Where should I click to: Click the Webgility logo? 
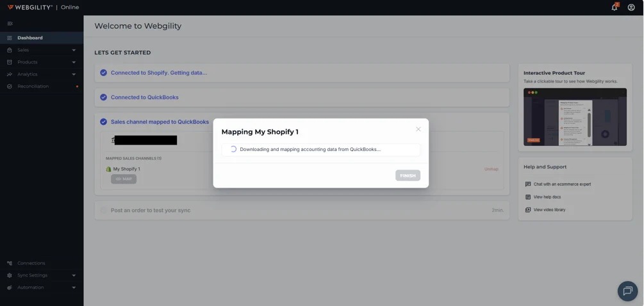click(x=30, y=8)
